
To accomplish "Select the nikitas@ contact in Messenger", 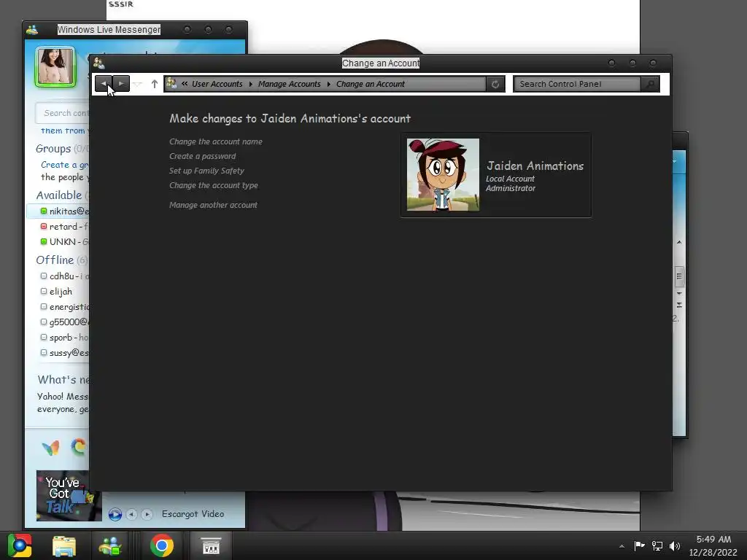I will coord(58,211).
